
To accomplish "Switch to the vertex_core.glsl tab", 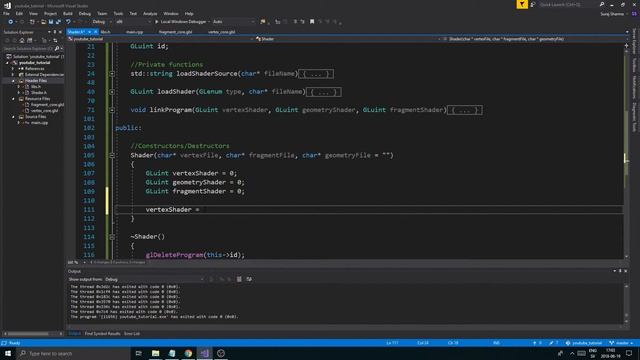I will (x=221, y=32).
